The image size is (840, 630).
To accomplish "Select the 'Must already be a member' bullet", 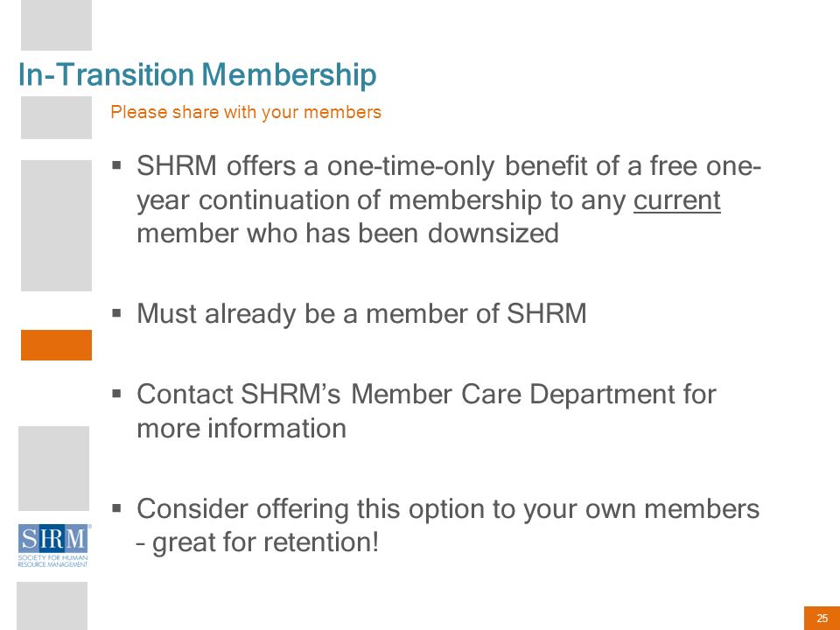I will pyautogui.click(x=361, y=313).
